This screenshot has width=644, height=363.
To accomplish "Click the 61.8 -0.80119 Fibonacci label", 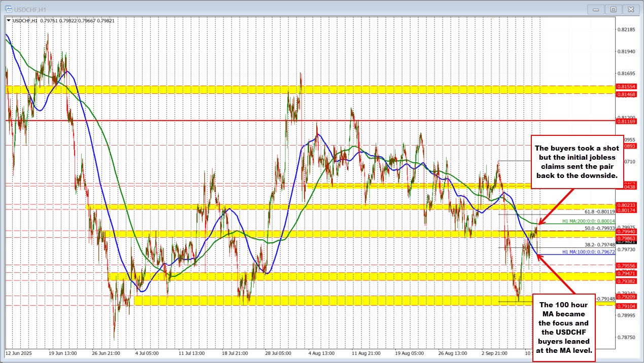I will click(x=600, y=212).
